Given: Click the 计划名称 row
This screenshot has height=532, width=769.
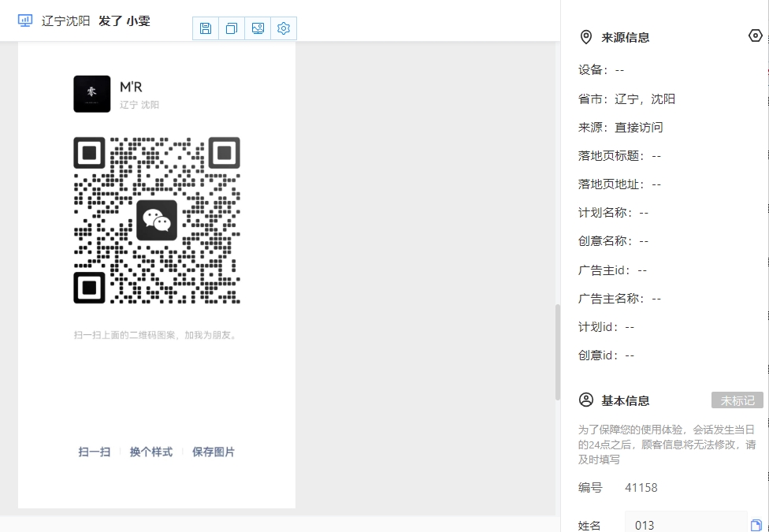Looking at the screenshot, I should click(x=613, y=213).
